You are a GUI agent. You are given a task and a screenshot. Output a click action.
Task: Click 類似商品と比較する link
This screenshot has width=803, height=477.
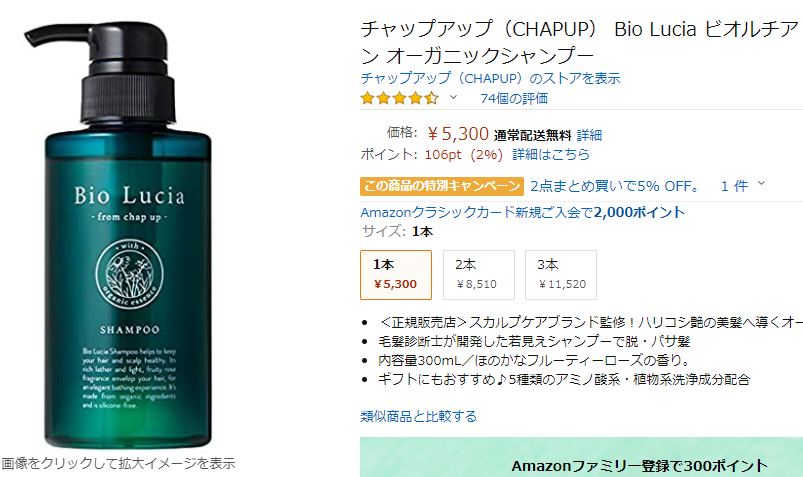click(418, 416)
